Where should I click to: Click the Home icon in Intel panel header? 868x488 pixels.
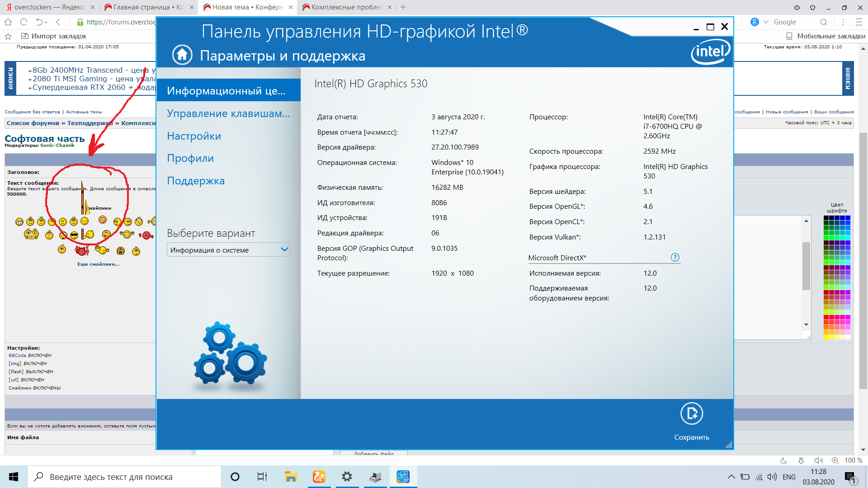(182, 55)
